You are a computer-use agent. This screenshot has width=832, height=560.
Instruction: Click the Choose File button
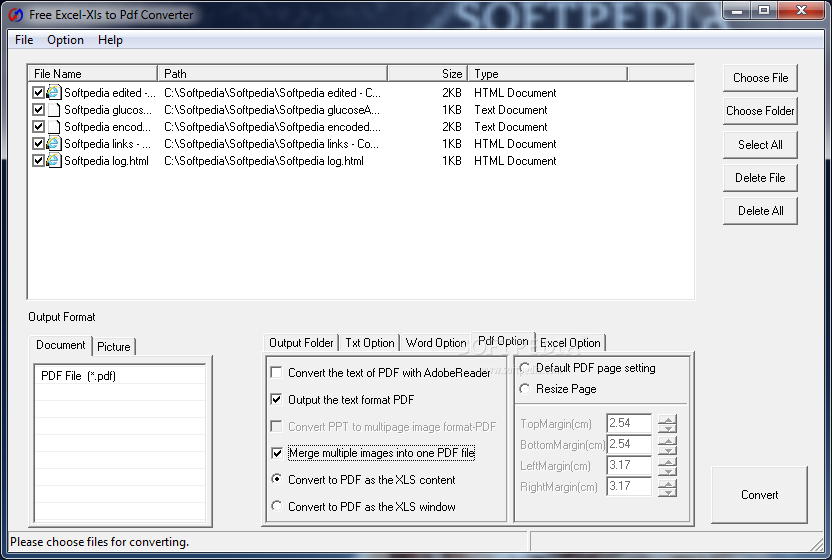click(760, 78)
